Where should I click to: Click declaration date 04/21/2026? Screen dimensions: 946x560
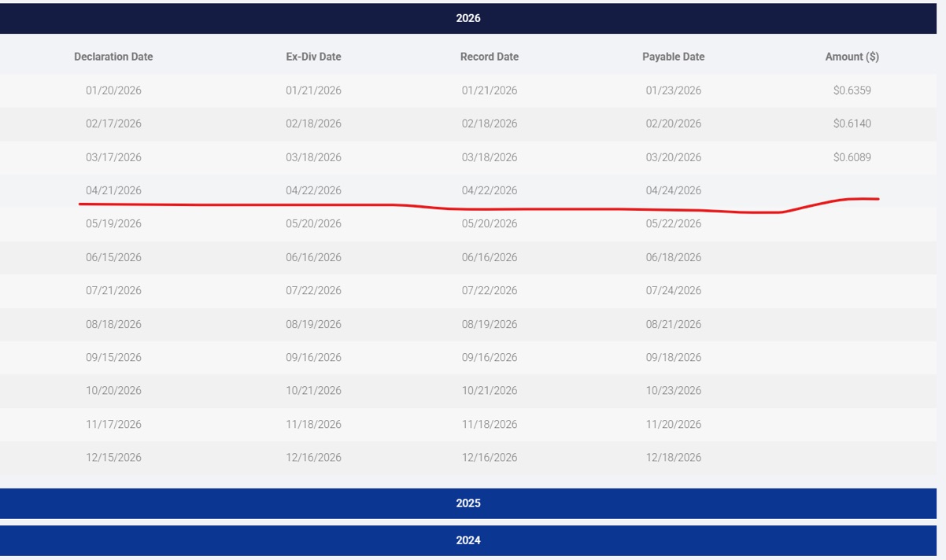[113, 190]
